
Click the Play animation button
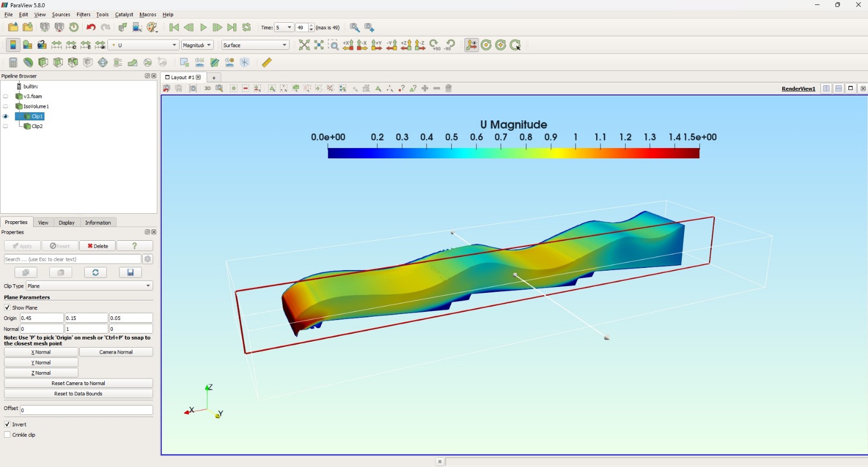point(203,28)
